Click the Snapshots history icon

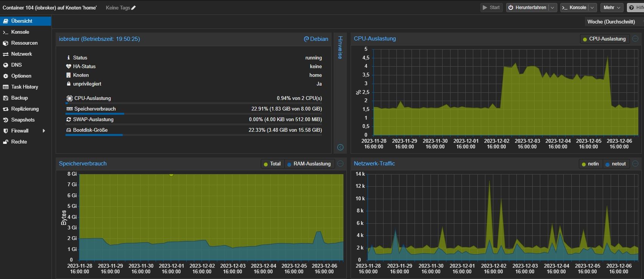click(6, 120)
